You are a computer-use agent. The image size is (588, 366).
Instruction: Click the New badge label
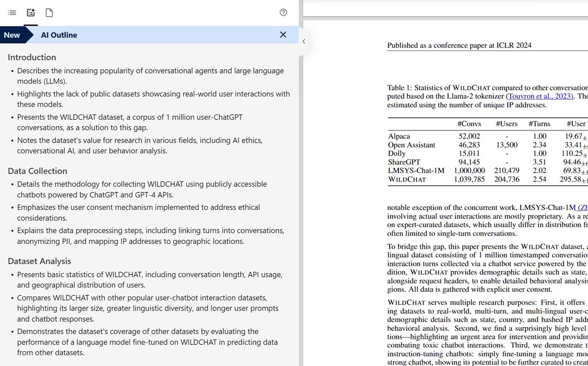pos(12,35)
